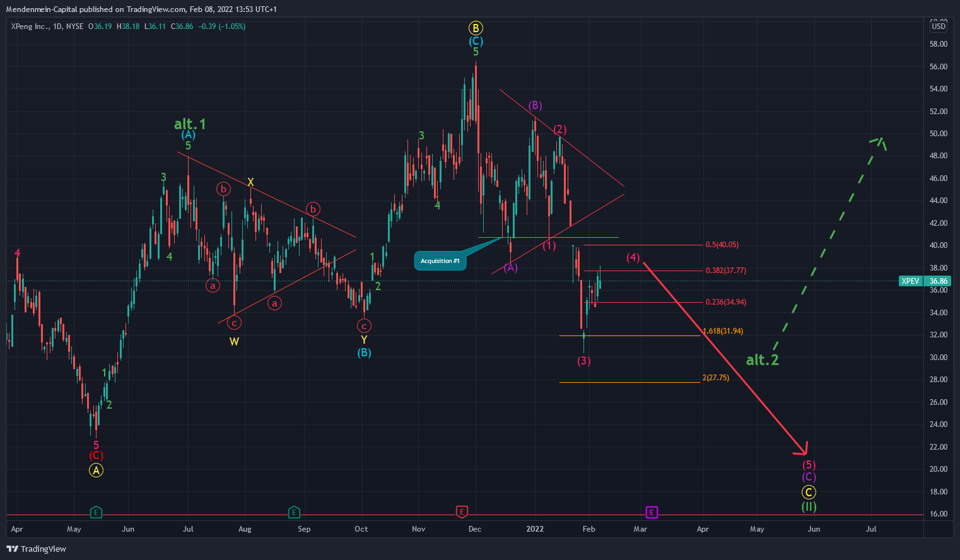Click the purple upcoming earnings E marker
This screenshot has width=960, height=560.
652,512
